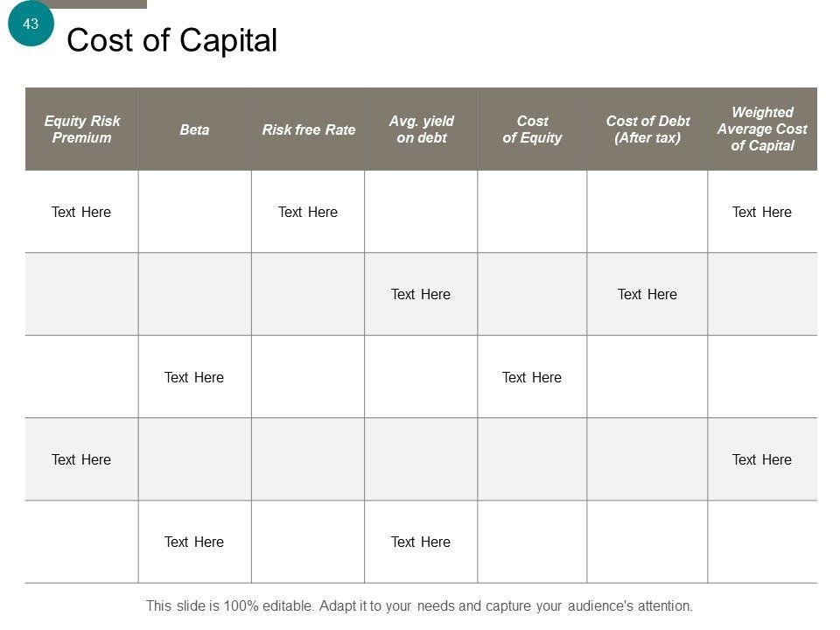Image resolution: width=840 pixels, height=630 pixels.
Task: Click the Risk free Rate header cell
Action: click(x=308, y=129)
